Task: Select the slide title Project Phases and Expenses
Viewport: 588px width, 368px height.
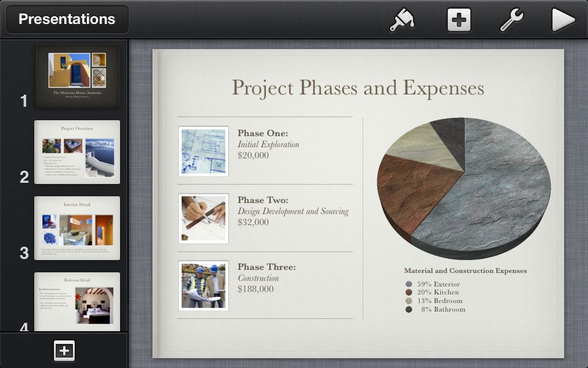Action: pos(358,88)
